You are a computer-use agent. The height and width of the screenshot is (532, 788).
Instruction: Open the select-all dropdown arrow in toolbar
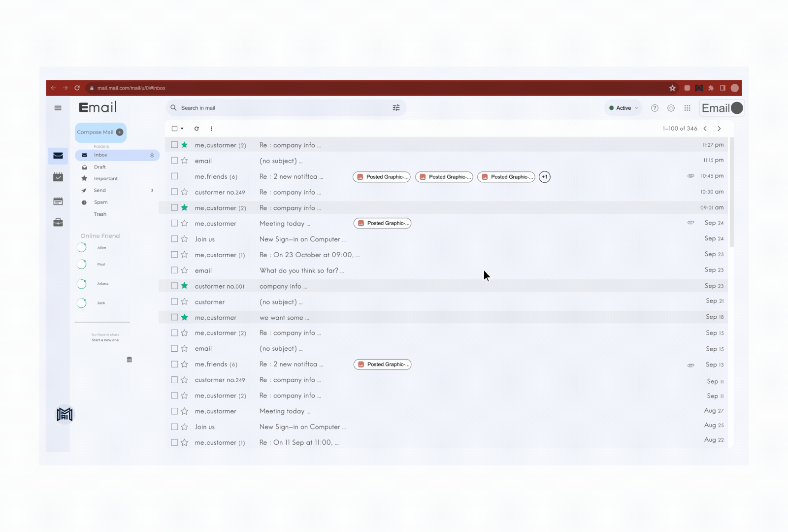(182, 128)
